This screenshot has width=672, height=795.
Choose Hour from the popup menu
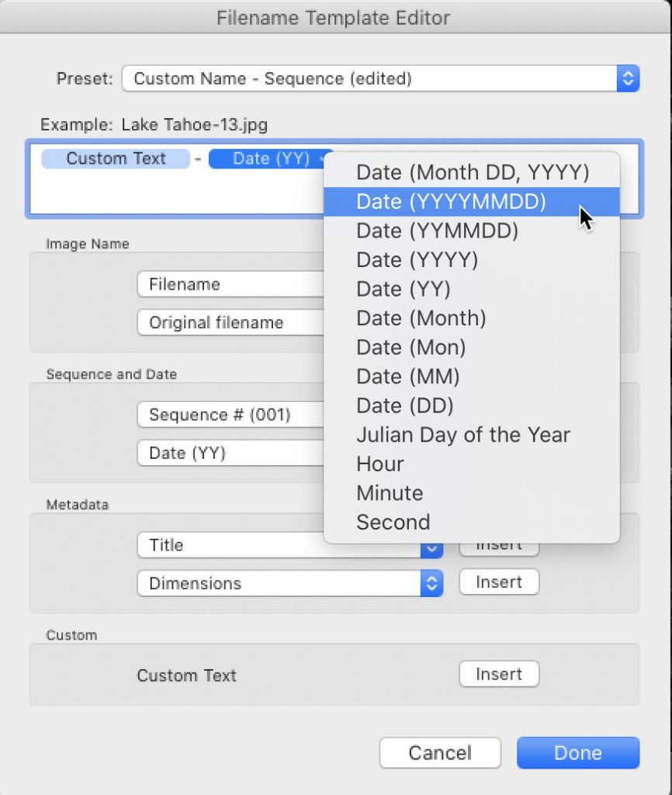379,463
